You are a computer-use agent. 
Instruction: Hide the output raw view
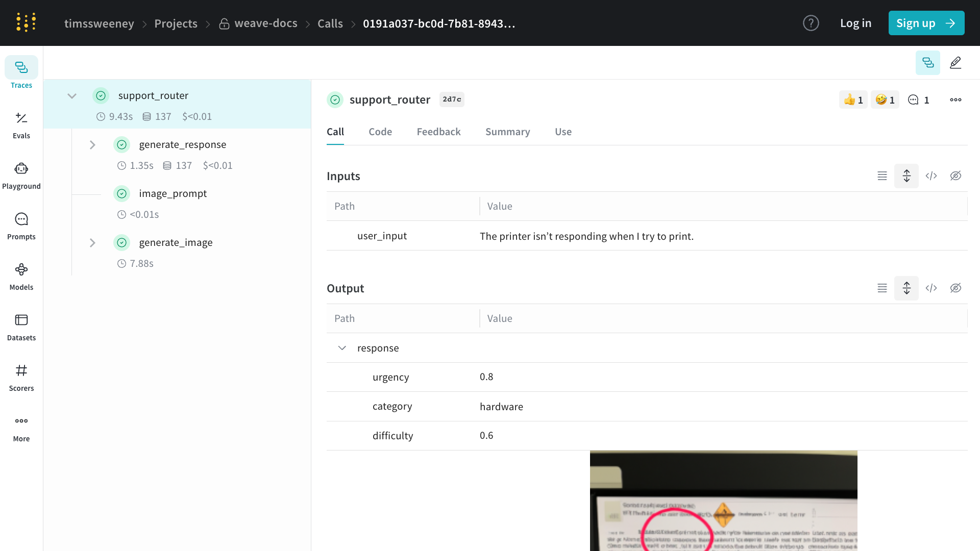[x=956, y=288]
